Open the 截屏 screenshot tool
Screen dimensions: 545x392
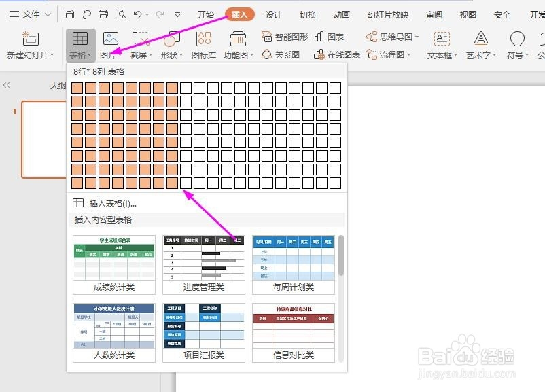(139, 41)
